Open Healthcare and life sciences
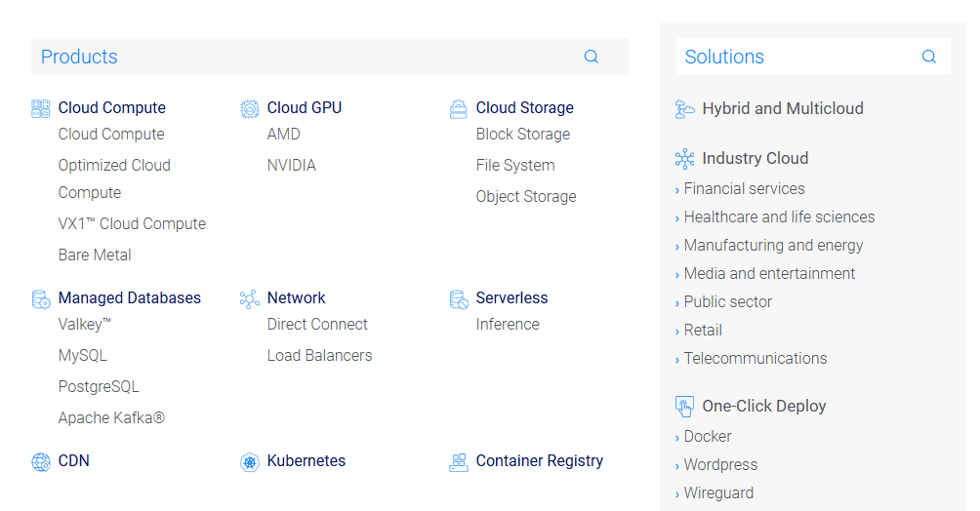980x511 pixels. 779,216
